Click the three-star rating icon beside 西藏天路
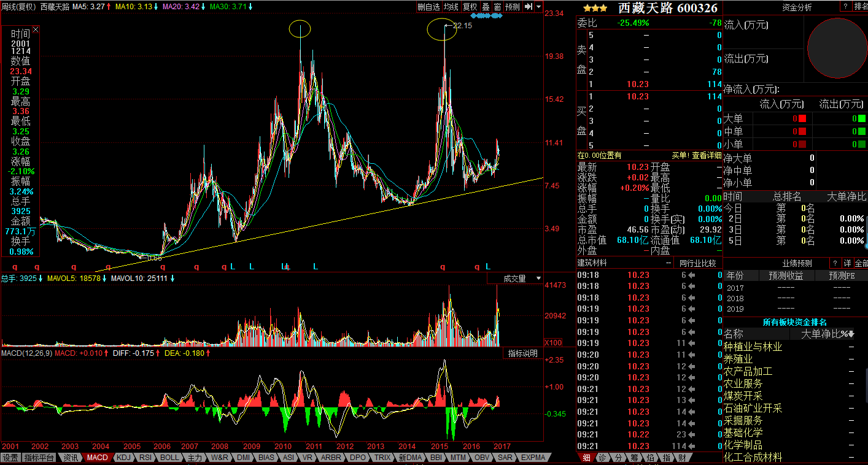 coord(595,8)
